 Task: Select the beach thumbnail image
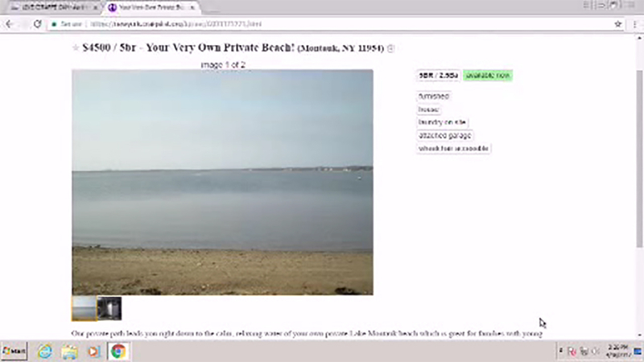[x=85, y=308]
